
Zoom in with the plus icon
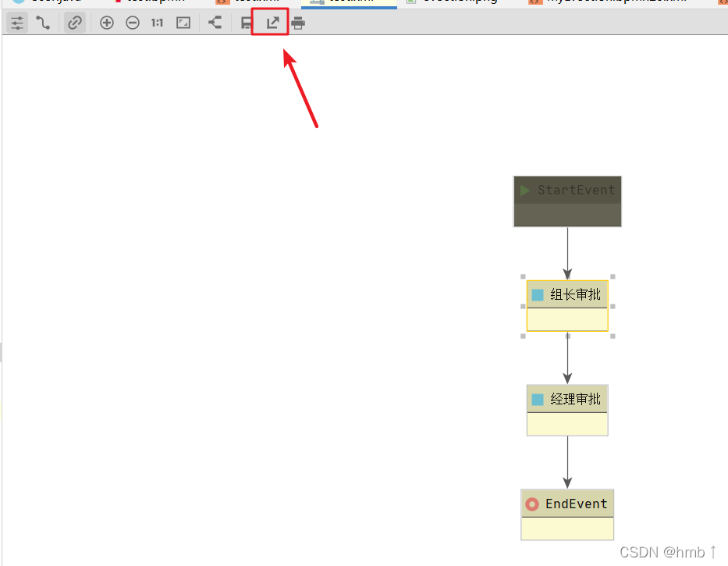tap(107, 23)
